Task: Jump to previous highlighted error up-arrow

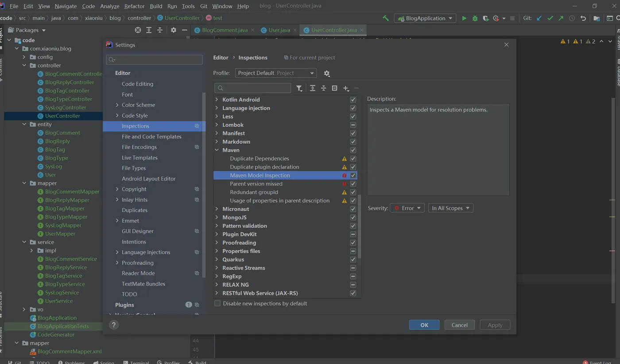Action: 601,41
